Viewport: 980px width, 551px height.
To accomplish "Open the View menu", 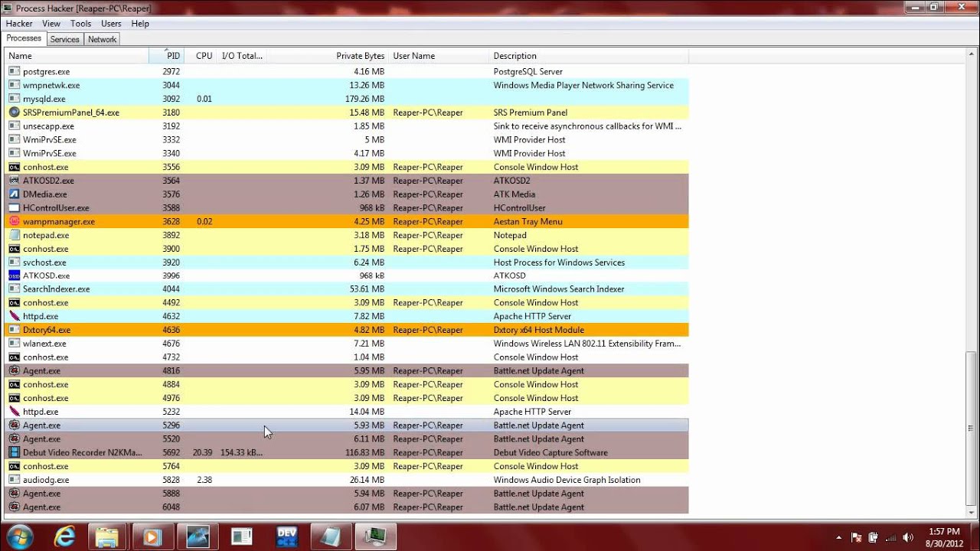I will (51, 24).
